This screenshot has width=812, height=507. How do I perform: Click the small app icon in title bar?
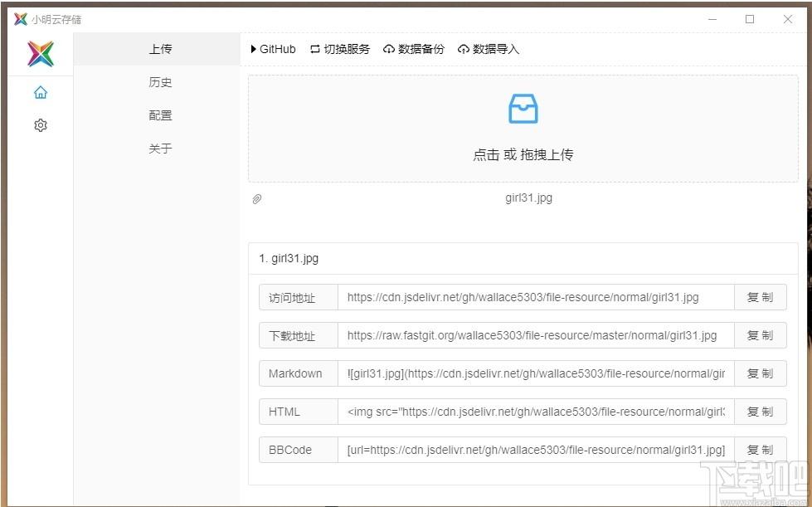[x=20, y=20]
